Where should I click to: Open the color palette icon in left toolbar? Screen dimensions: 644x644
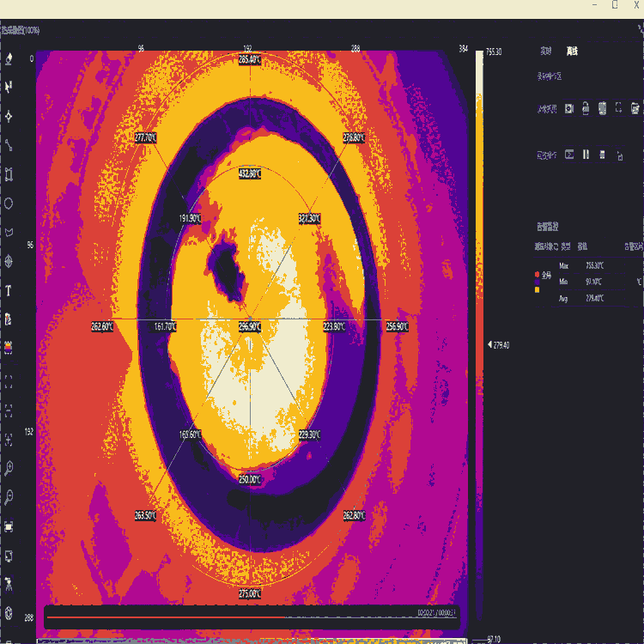(9, 349)
